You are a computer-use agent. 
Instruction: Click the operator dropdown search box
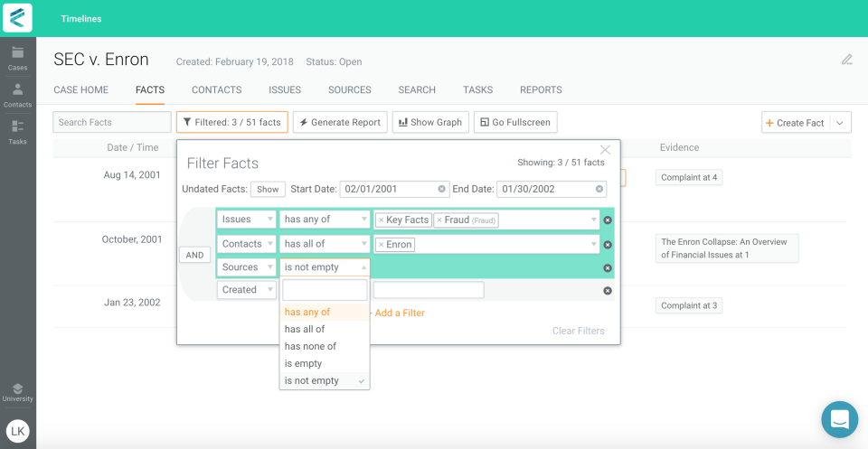tap(325, 290)
